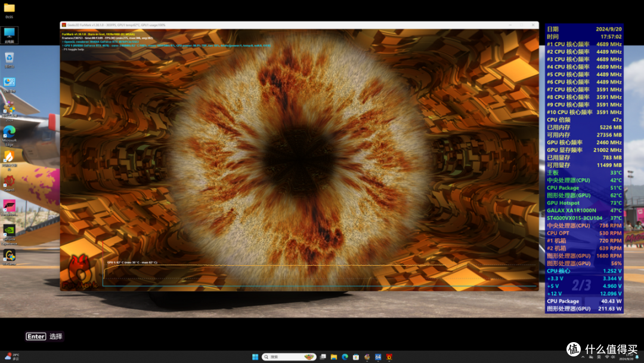Viewport: 644px width, 363px height.
Task: Click the '已用显存 783 MB' row
Action: 584,158
